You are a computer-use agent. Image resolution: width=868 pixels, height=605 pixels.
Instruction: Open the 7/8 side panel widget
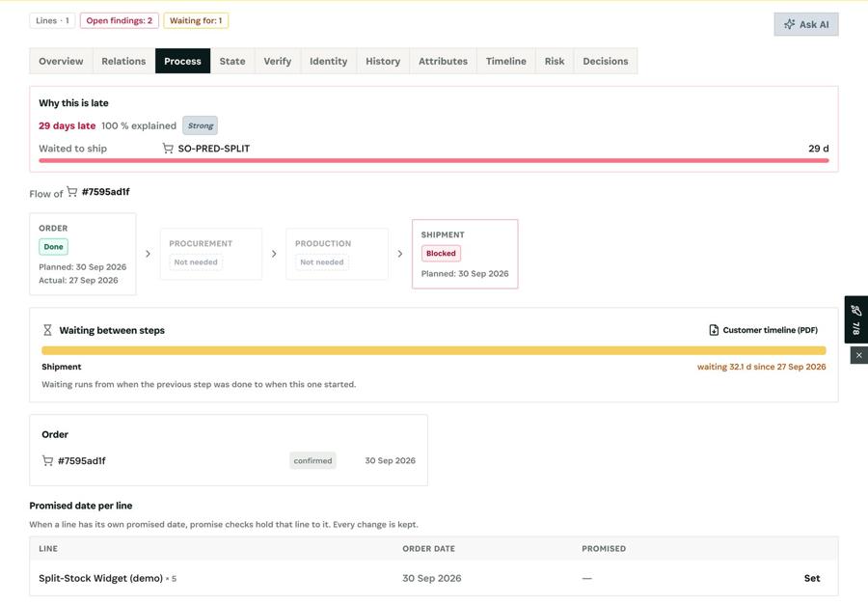pyautogui.click(x=855, y=319)
